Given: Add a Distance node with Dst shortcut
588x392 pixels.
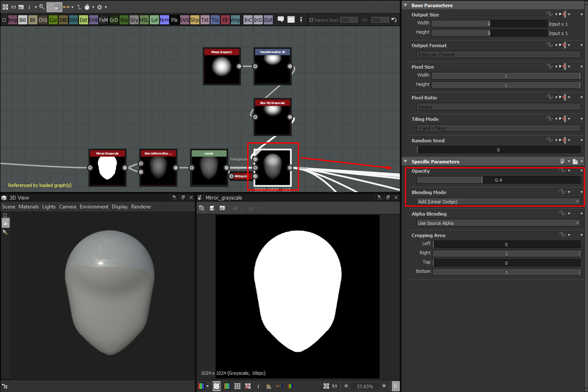Looking at the screenshot, I should pyautogui.click(x=83, y=20).
